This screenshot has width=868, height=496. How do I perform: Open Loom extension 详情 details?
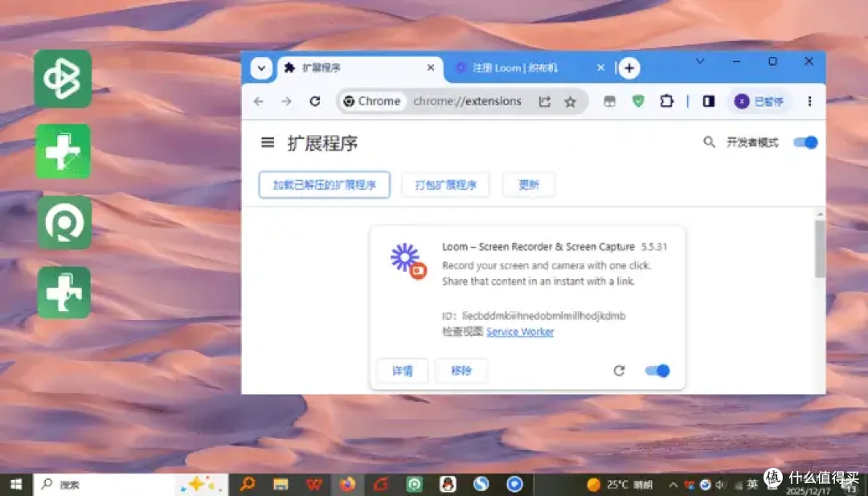click(x=403, y=371)
